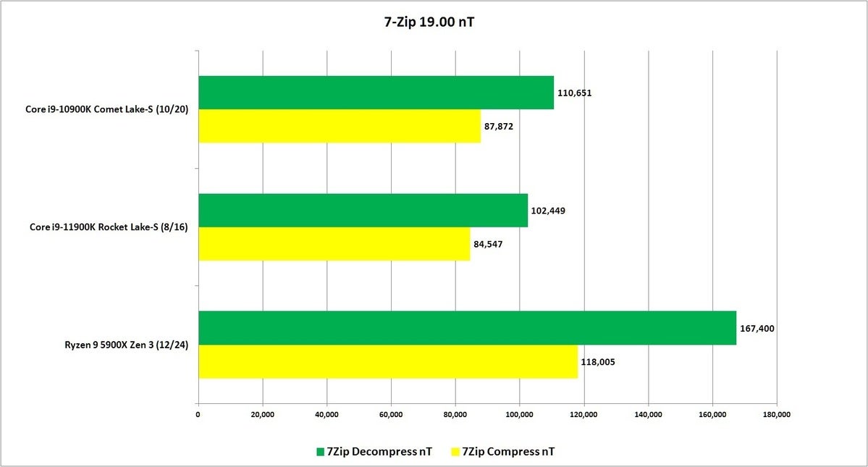Select the data label 87,872
Screen dimensions: 868x467
click(499, 127)
